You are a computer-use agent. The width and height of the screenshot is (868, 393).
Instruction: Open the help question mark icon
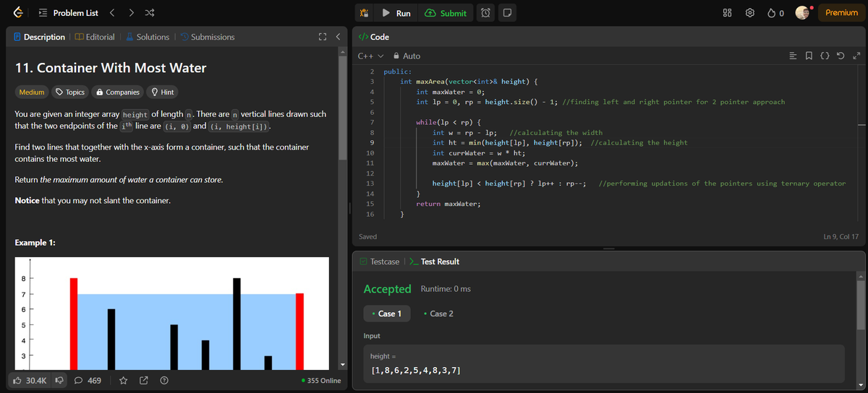pos(163,380)
